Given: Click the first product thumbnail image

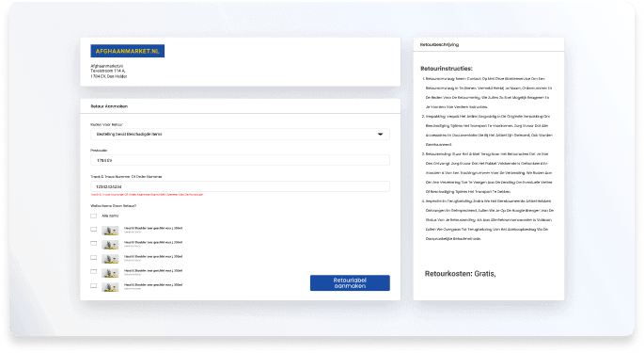Looking at the screenshot, I should pyautogui.click(x=110, y=231).
